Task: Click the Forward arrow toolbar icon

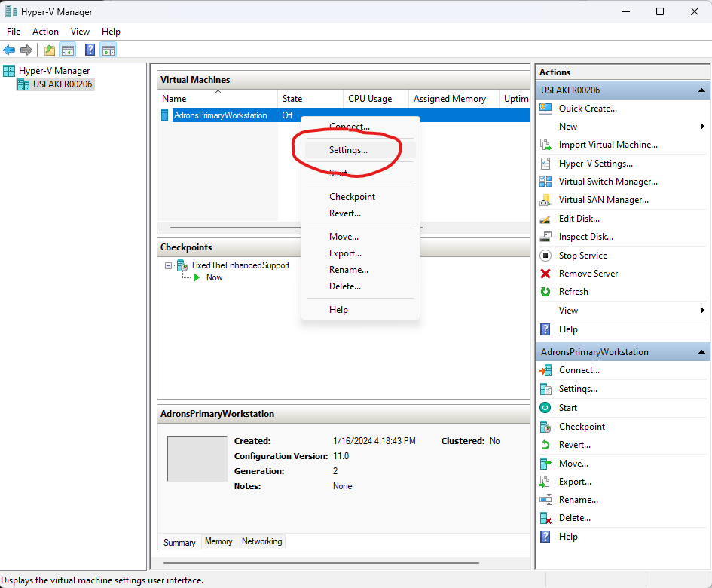Action: click(x=26, y=50)
